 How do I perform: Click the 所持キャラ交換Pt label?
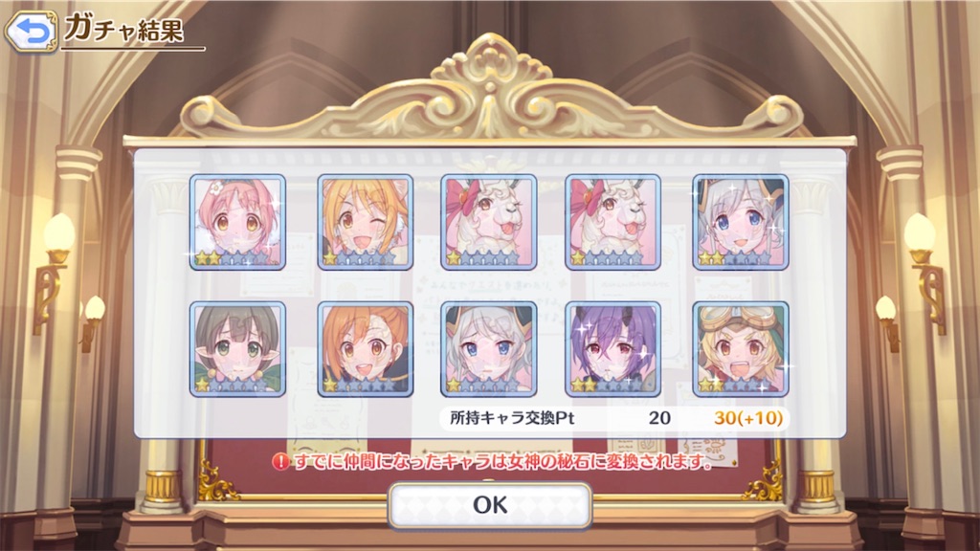[512, 418]
